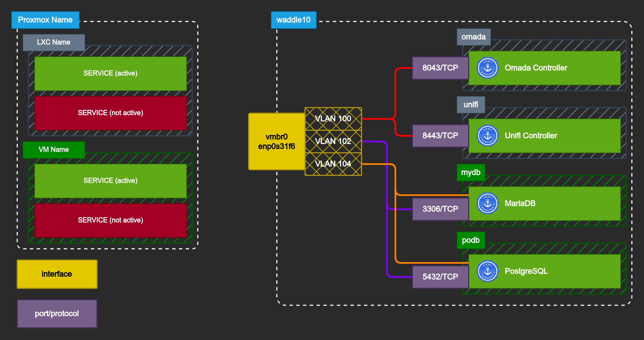The image size is (644, 340).
Task: Click the PostgreSQL service text
Action: [526, 271]
